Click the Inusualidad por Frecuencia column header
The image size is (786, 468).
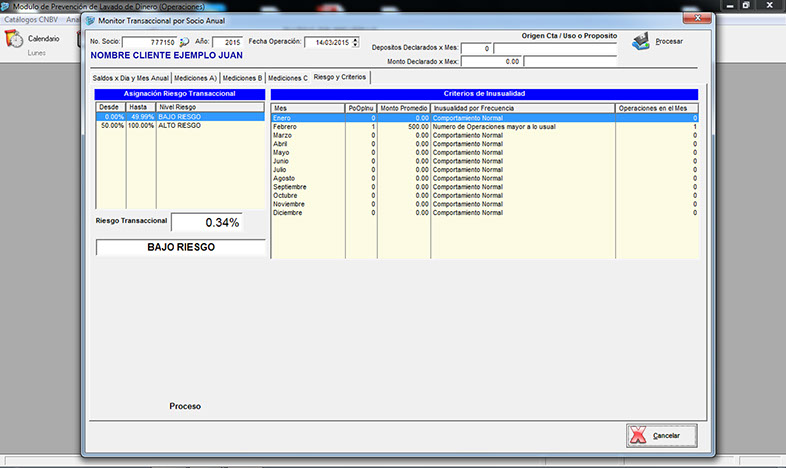522,108
